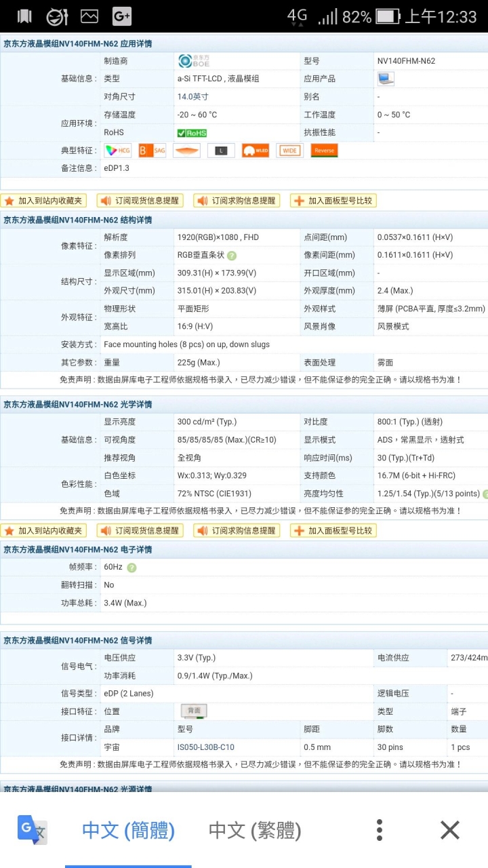Screen dimensions: 488x868
Task: Click 加入到站内收藏夹 above 电子详情 header
Action: [44, 530]
